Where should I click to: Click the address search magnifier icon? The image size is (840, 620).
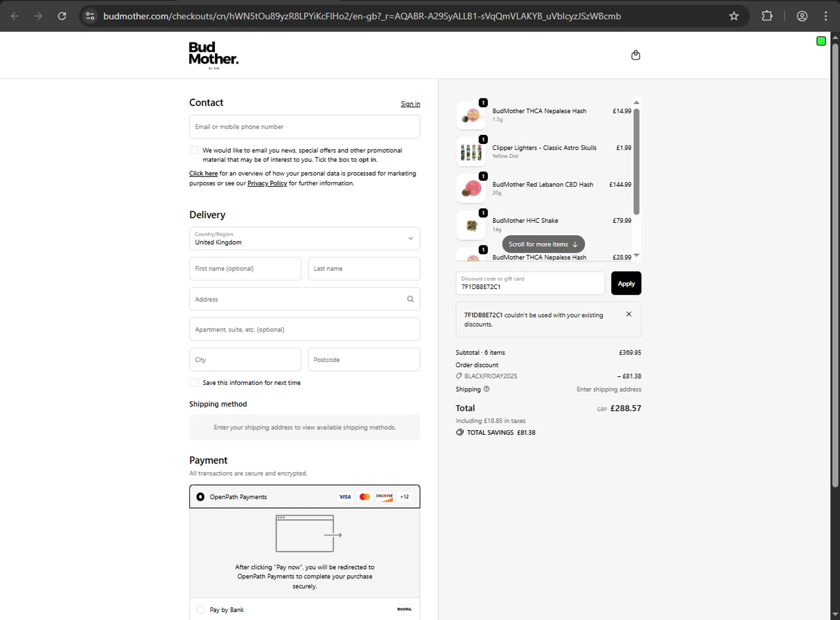click(410, 299)
